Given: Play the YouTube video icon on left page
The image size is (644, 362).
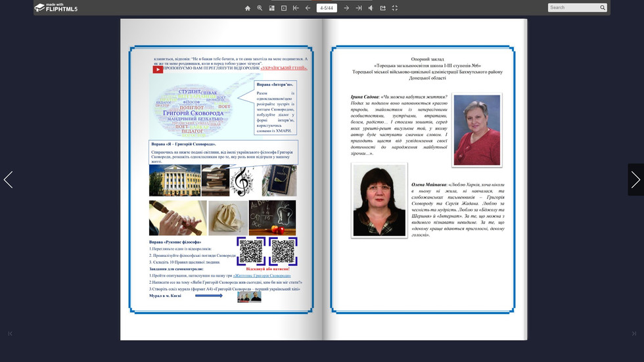Looking at the screenshot, I should 158,70.
